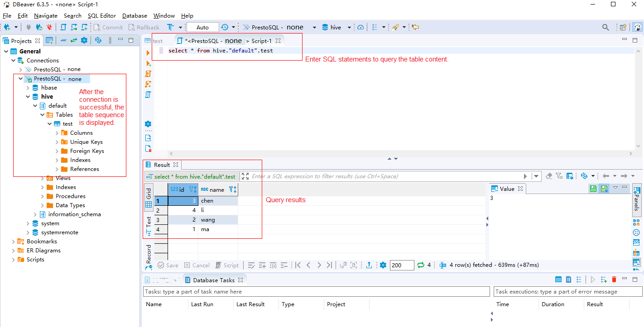This screenshot has height=327, width=644.
Task: Toggle Link with editor in Projects panel
Action: 73,40
